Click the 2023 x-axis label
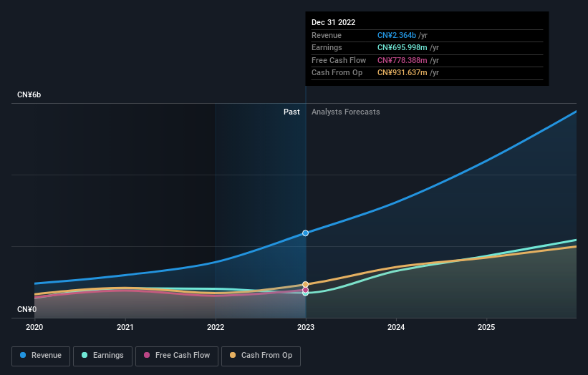Screen dimensions: 588x375 (306, 328)
